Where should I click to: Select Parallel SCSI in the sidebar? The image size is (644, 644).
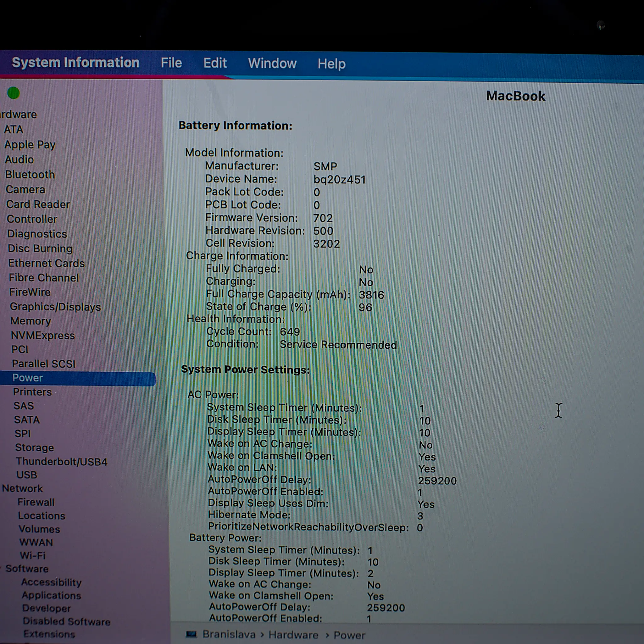click(44, 364)
